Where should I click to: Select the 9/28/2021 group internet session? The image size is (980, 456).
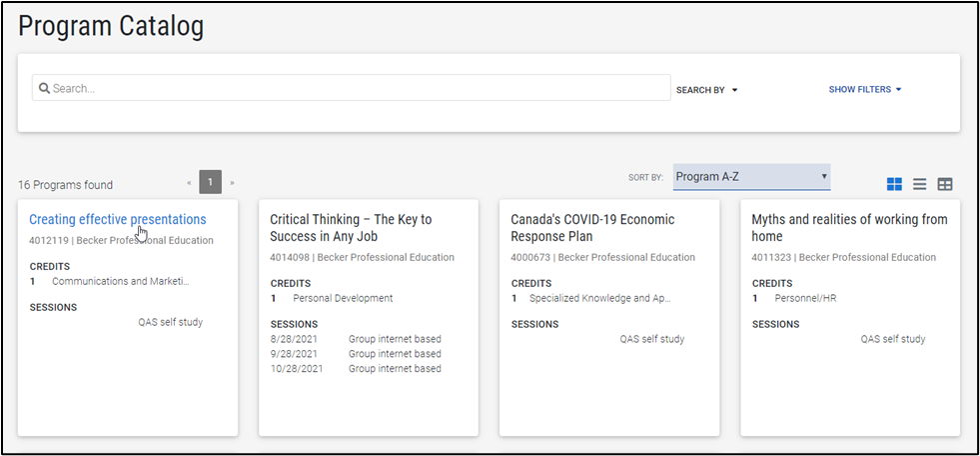click(x=355, y=354)
